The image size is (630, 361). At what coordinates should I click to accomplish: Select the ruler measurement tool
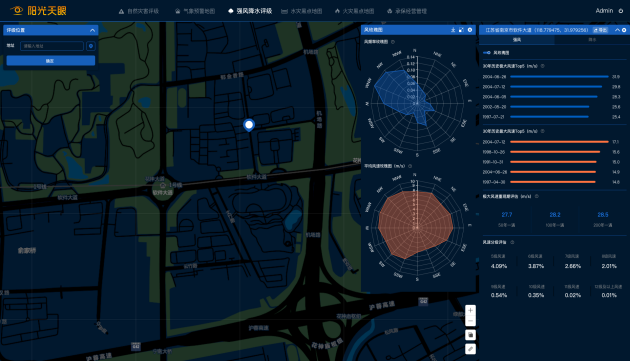click(x=470, y=349)
